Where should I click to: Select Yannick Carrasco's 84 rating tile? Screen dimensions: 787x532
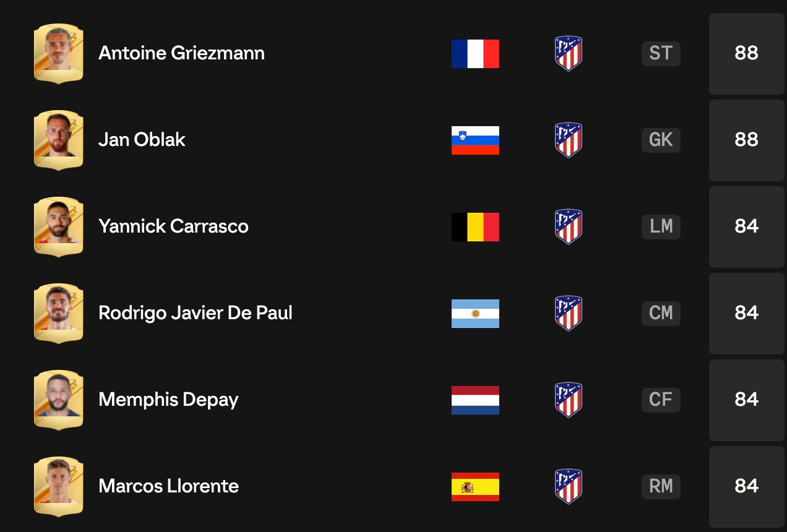click(x=746, y=227)
